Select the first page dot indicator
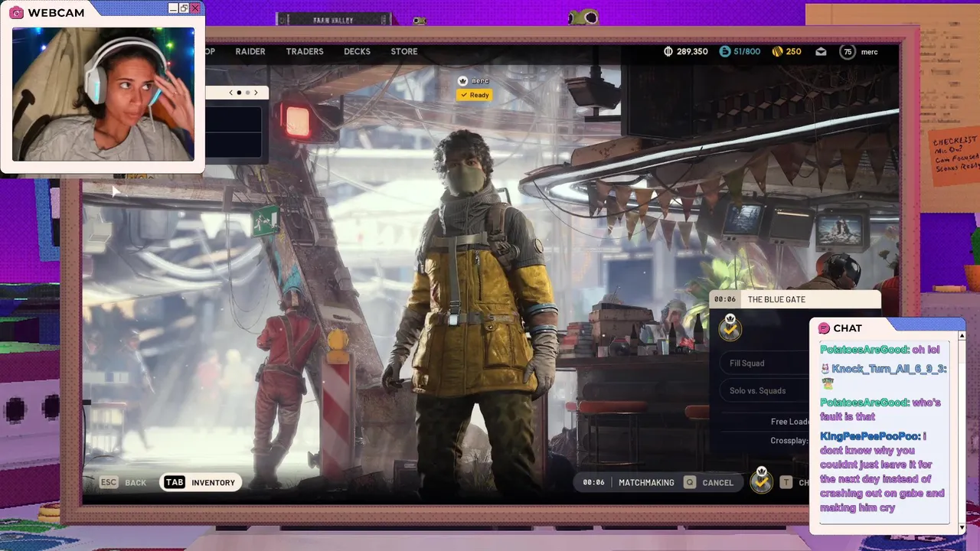Screen dimensions: 980x551 (239, 93)
